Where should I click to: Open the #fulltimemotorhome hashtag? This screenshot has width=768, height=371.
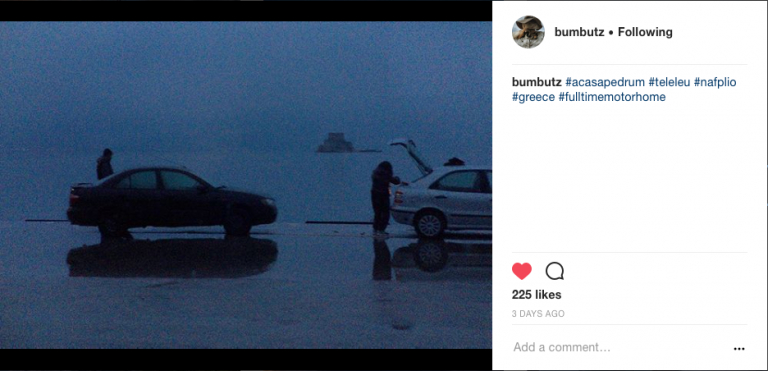(x=612, y=97)
